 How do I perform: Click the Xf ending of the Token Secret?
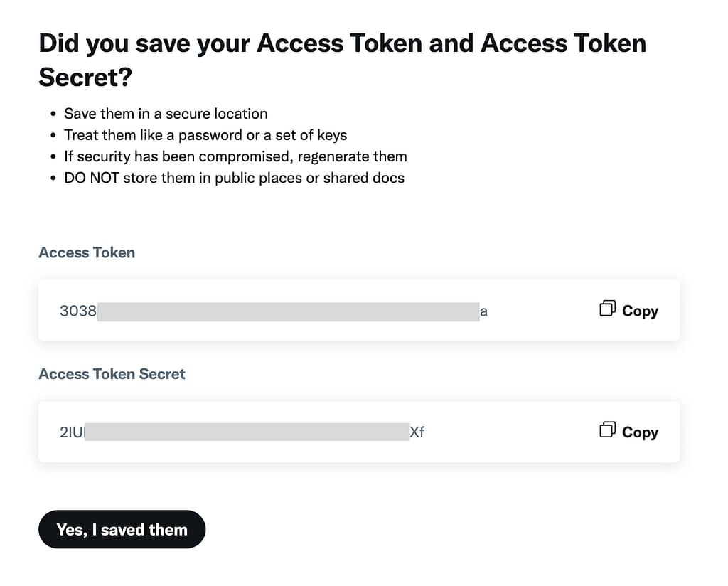coord(417,432)
